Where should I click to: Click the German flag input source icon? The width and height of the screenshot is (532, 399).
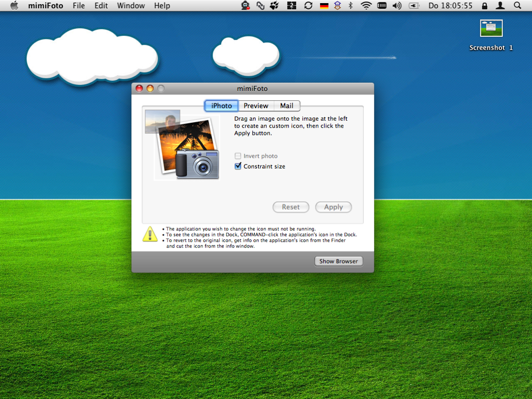tap(324, 6)
